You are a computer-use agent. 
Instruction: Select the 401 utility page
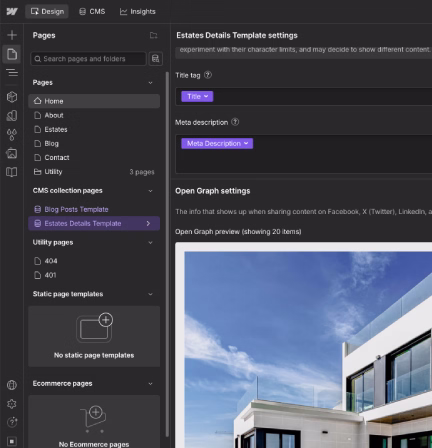click(94, 275)
